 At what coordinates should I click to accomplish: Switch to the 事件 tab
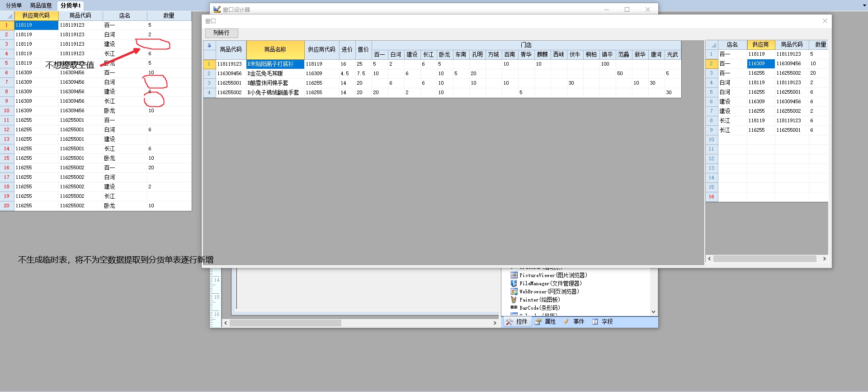574,322
